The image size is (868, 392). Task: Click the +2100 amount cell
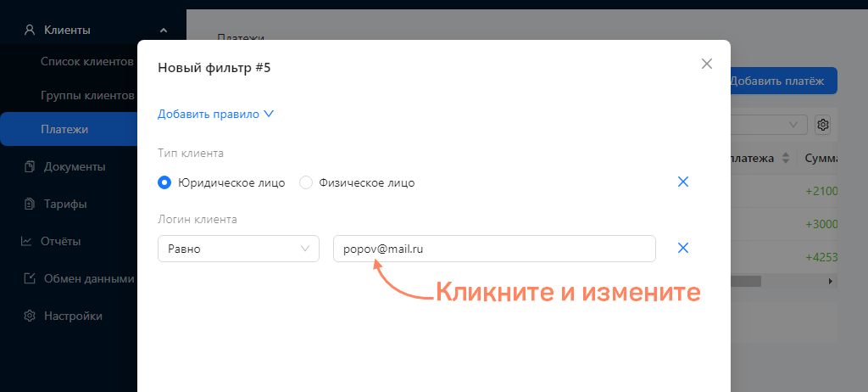[821, 191]
